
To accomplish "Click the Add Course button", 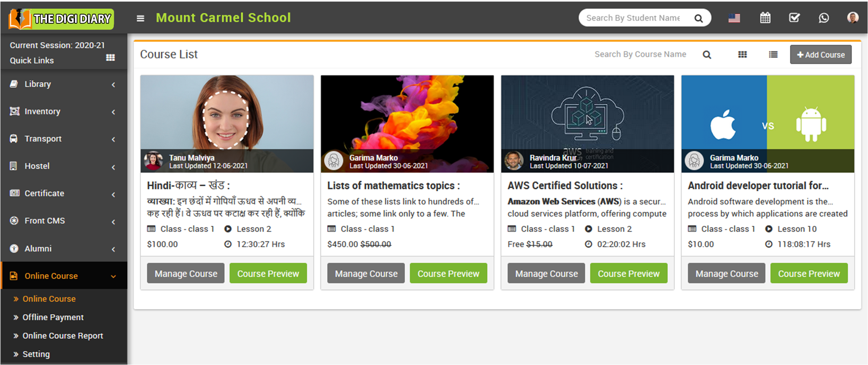I will (x=820, y=55).
